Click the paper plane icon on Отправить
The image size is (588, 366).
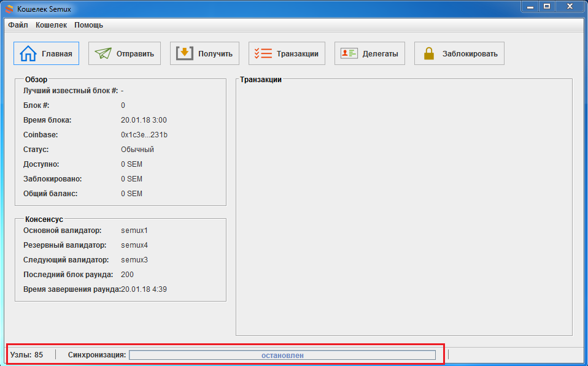point(103,53)
